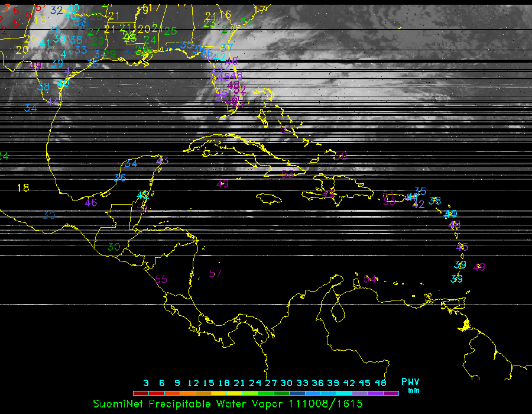Click the SuomiNet Precipitable Water Vapor title

click(x=189, y=403)
